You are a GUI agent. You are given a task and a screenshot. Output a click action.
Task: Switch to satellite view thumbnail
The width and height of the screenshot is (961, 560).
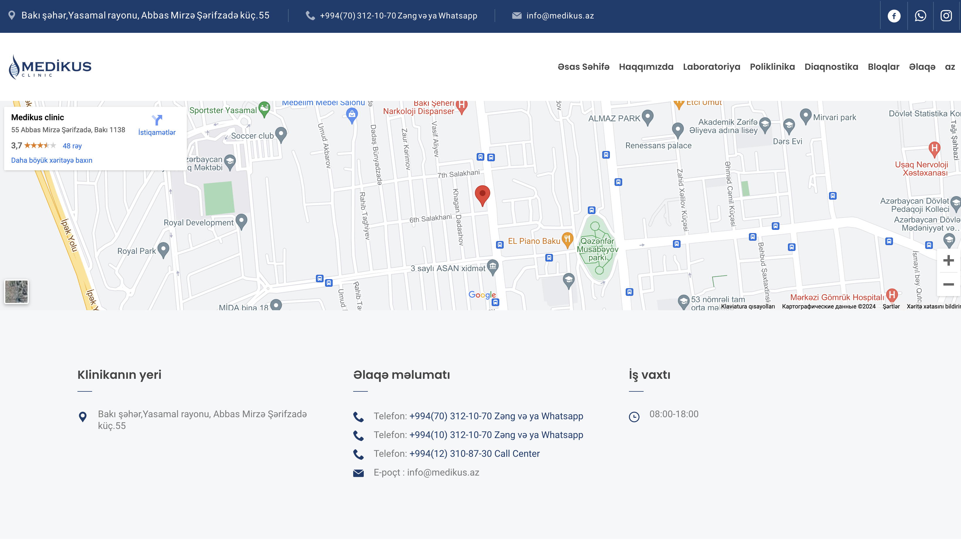(16, 292)
